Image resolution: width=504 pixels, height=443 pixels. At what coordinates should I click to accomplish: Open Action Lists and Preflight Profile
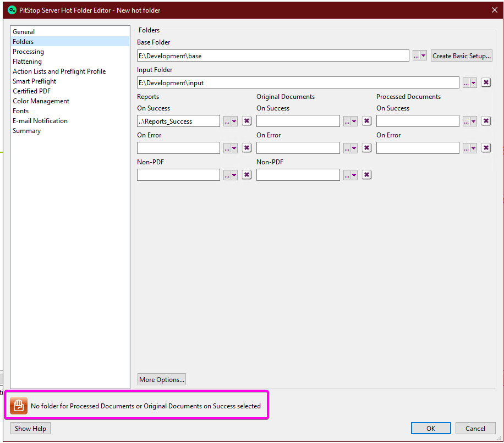click(70, 71)
